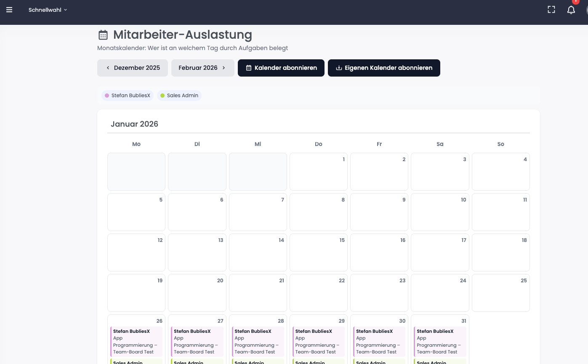Click the purple dot of Stefan BubliesX
Viewport: 588px width, 364px height.
(107, 96)
